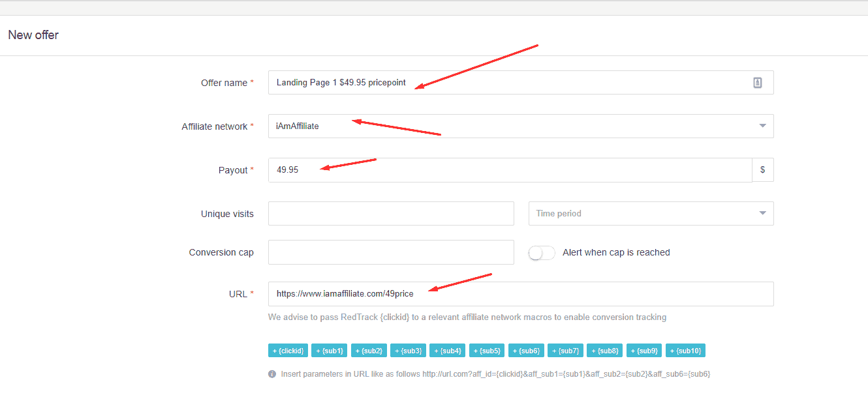Insert the + {sub4} macro
The image size is (868, 395).
coord(447,351)
